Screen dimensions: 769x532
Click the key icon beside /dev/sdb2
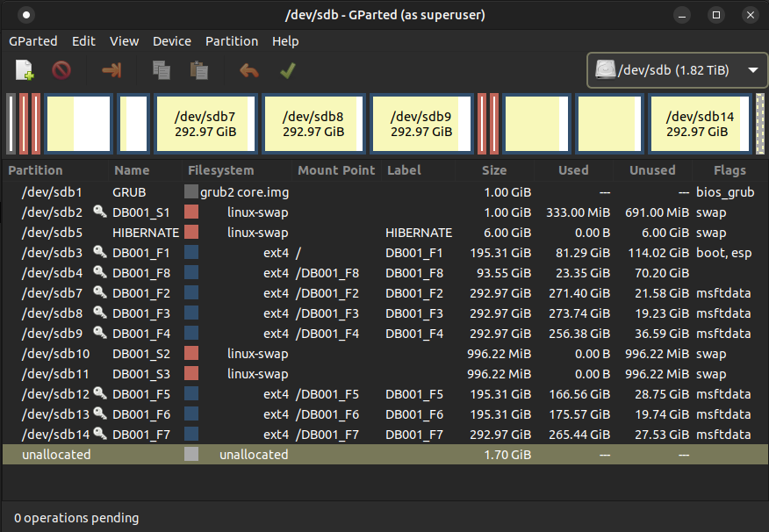100,212
